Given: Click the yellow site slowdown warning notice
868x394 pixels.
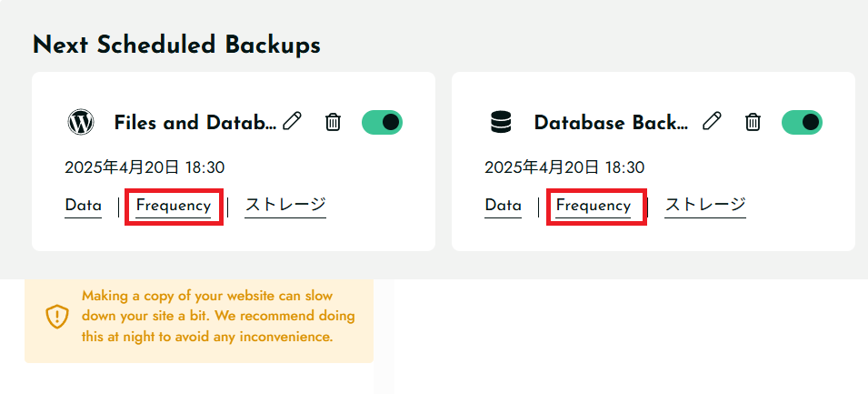Looking at the screenshot, I should coord(199,321).
